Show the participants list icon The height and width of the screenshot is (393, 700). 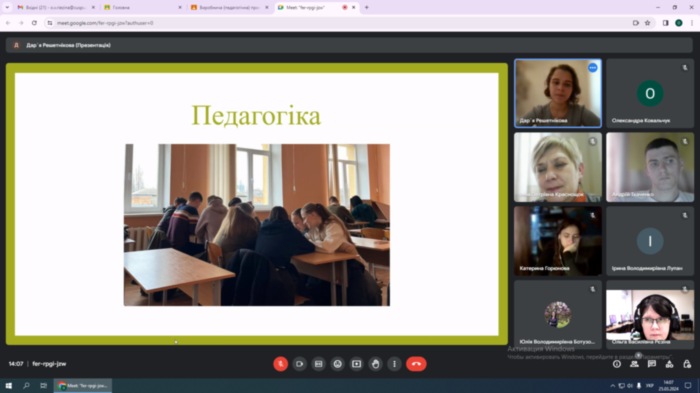(x=634, y=364)
